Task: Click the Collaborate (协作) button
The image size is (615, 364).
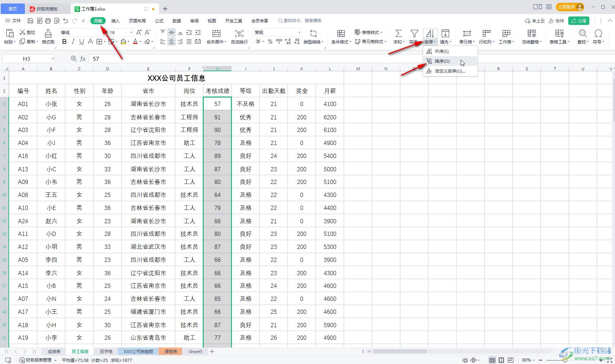Action: coord(557,21)
